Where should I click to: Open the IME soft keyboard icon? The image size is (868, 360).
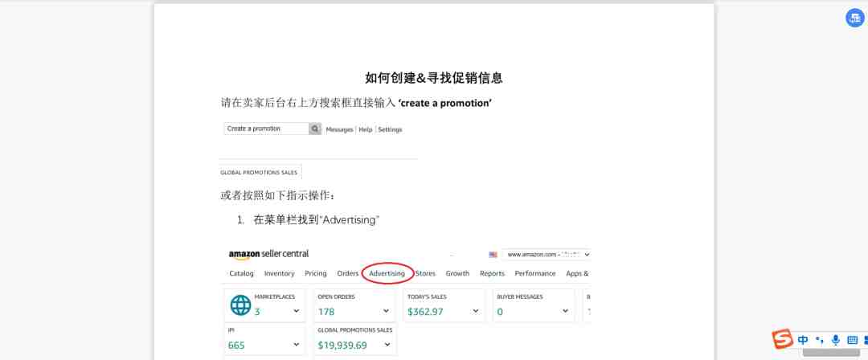[x=853, y=340]
